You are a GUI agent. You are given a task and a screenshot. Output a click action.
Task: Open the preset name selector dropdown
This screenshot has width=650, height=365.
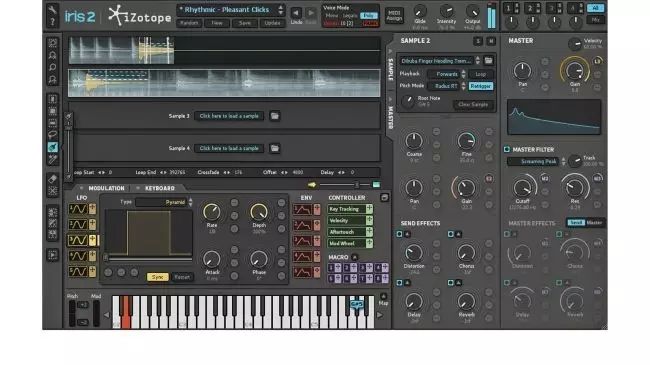(x=230, y=10)
